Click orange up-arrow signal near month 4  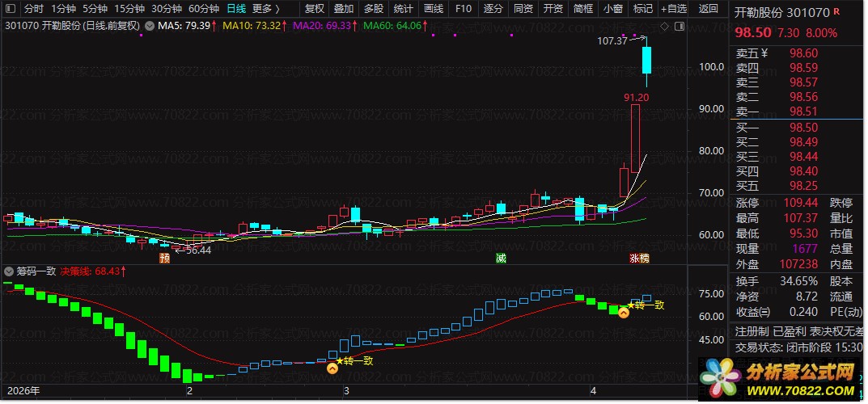624,314
